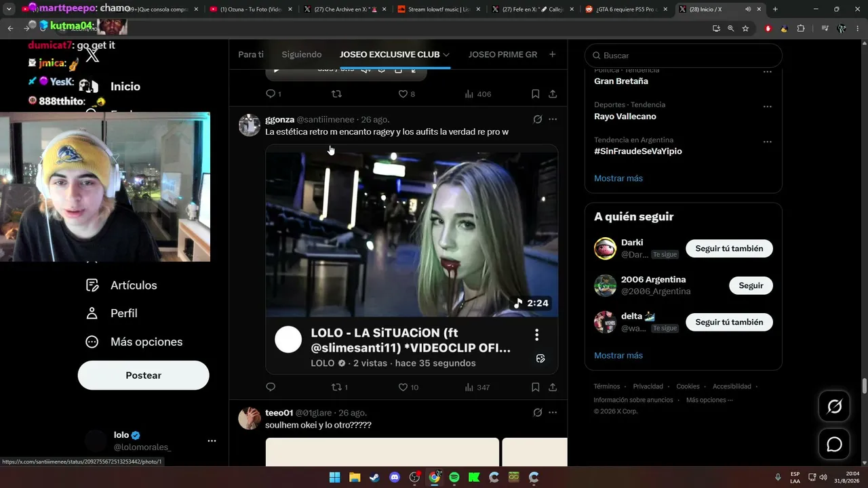This screenshot has height=488, width=868.
Task: Open the Términos footer link
Action: coord(607,386)
